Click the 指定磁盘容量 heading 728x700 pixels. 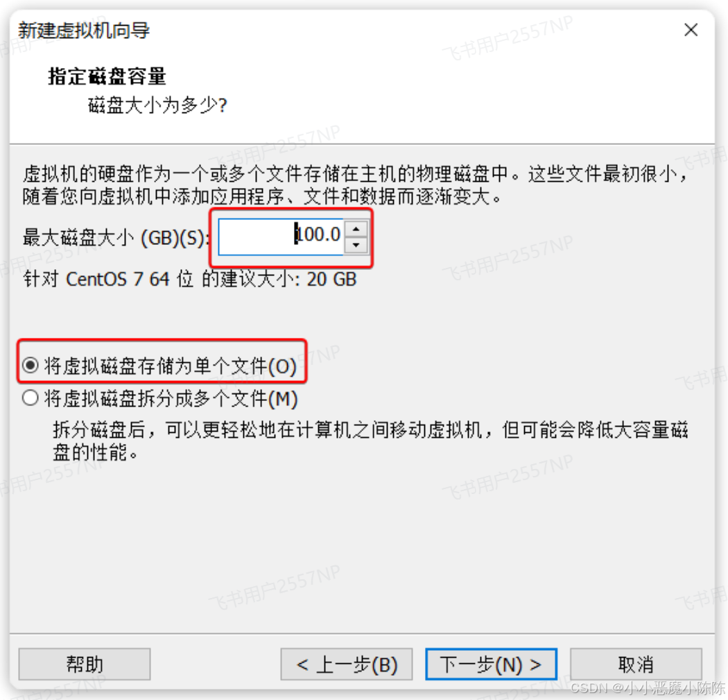(x=107, y=76)
